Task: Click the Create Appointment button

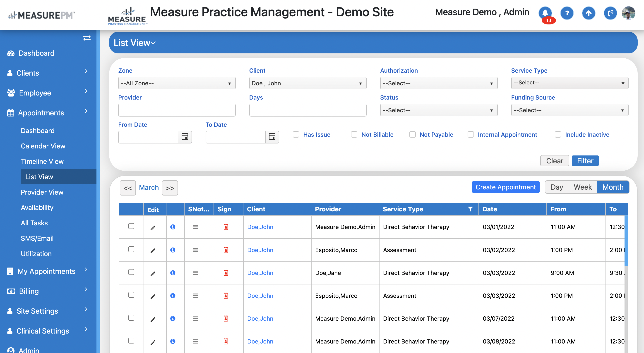Action: [x=505, y=187]
